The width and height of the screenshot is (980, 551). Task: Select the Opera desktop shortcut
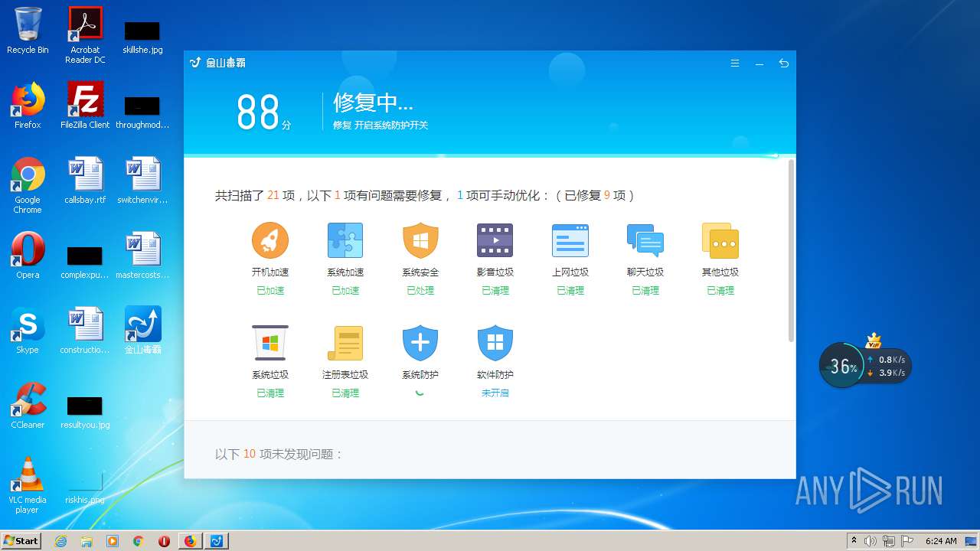click(x=28, y=256)
